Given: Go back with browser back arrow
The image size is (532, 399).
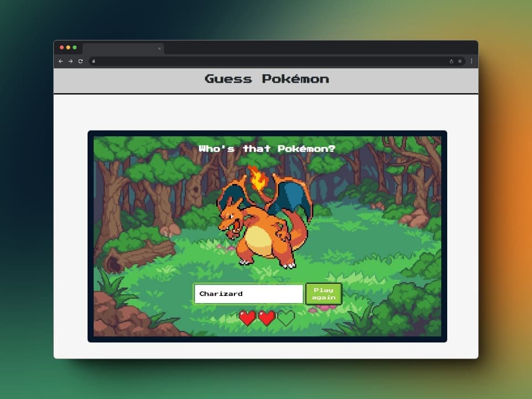Looking at the screenshot, I should coord(61,62).
